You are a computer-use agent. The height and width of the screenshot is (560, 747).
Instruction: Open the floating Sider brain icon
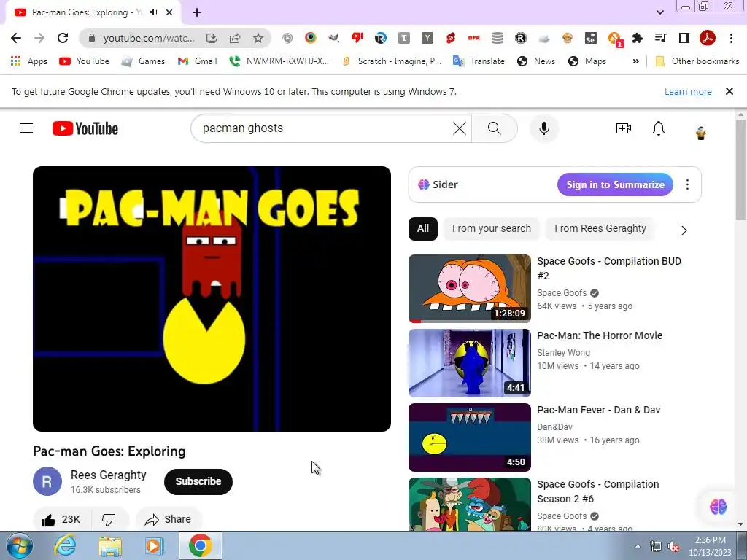718,507
